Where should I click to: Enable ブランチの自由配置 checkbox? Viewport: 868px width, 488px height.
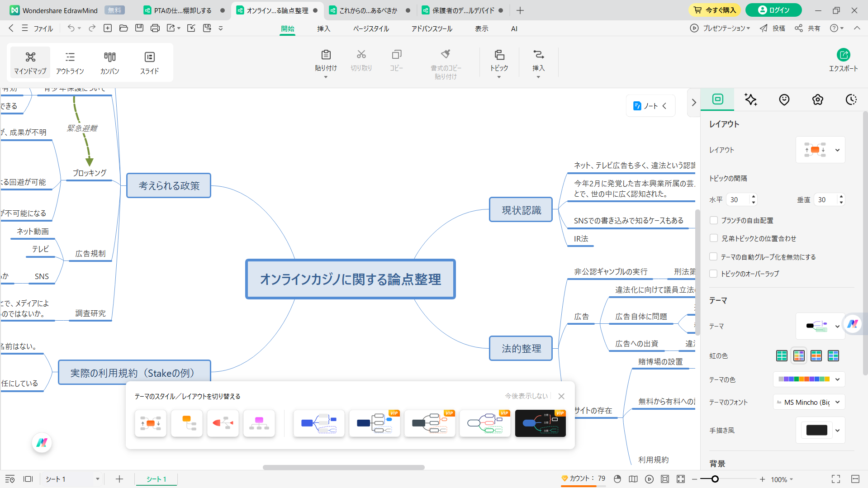coord(713,220)
